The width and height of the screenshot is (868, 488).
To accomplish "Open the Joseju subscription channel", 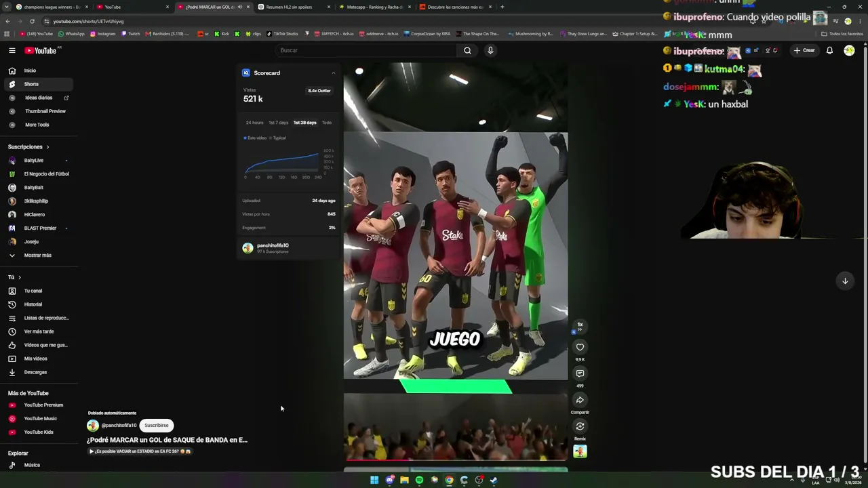I will tap(38, 242).
